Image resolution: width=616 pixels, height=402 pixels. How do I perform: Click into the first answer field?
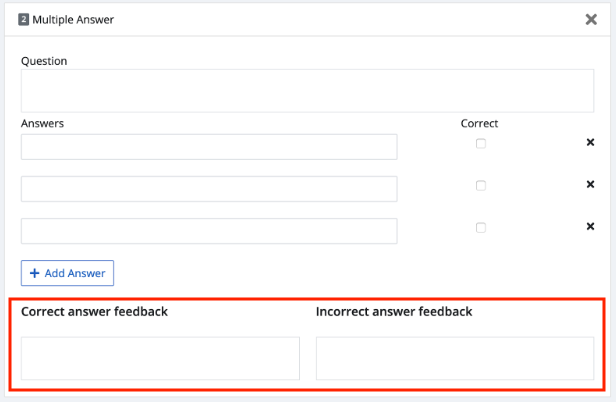pos(209,147)
